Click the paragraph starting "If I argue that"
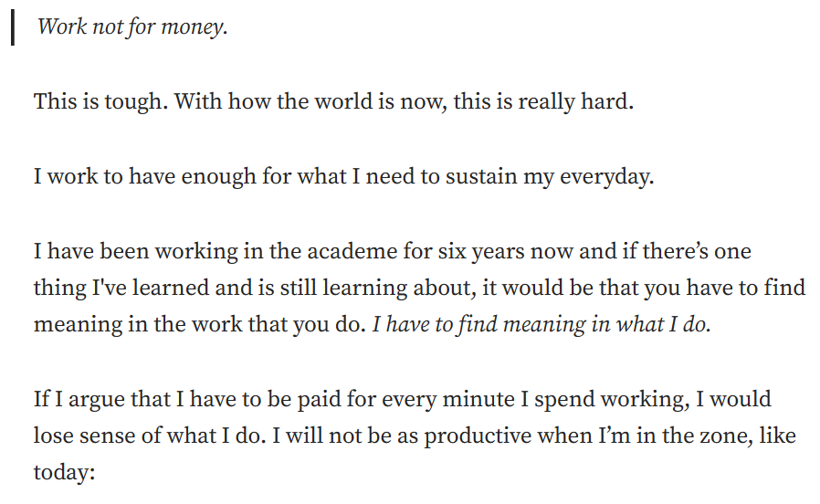 (415, 436)
